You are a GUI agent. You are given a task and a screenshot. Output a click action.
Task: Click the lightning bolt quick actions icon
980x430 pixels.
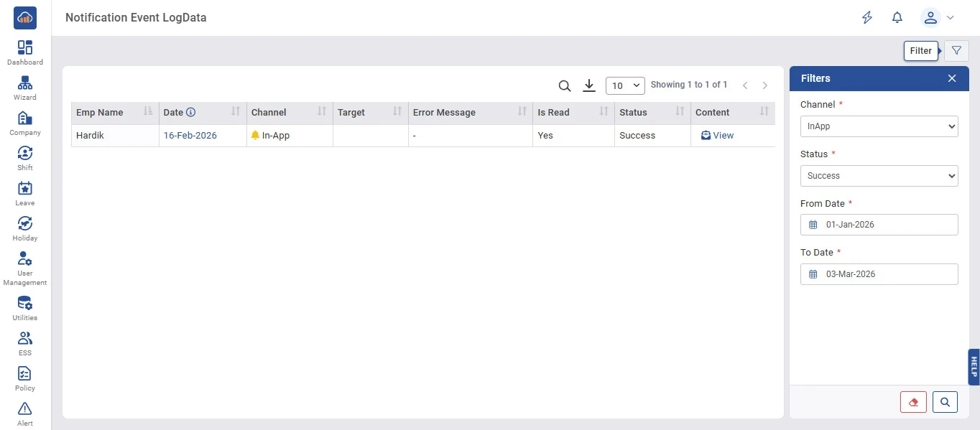(867, 18)
